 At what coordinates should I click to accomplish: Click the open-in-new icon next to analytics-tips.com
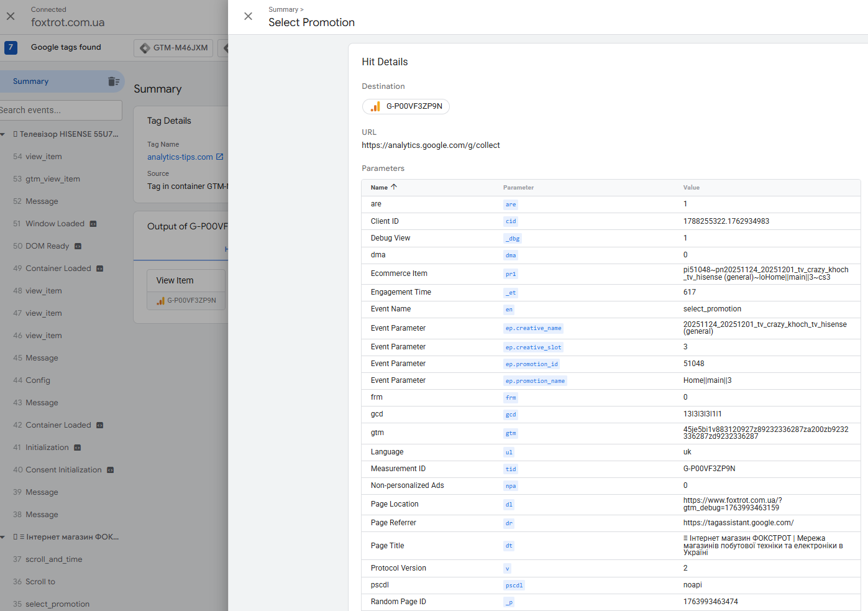pos(220,157)
